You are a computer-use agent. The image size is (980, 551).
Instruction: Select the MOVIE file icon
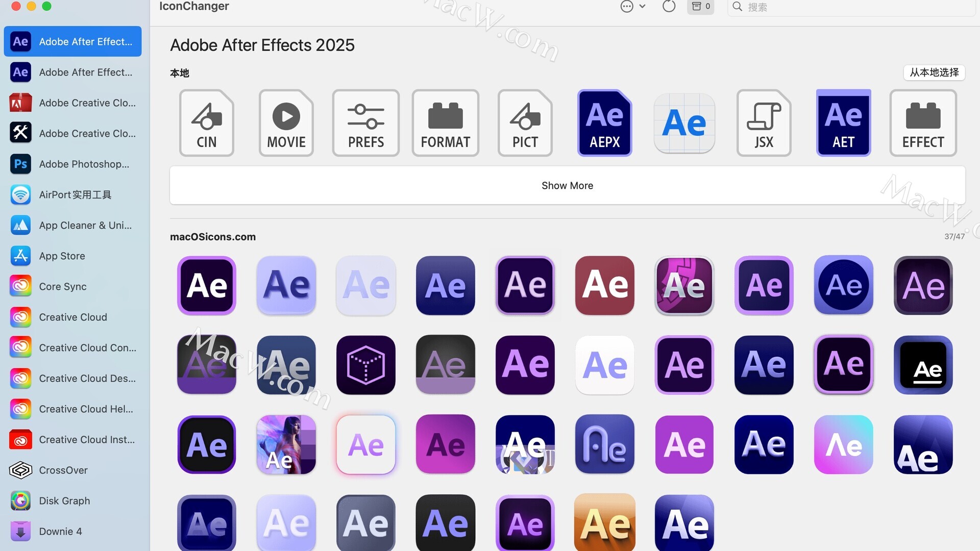(286, 123)
